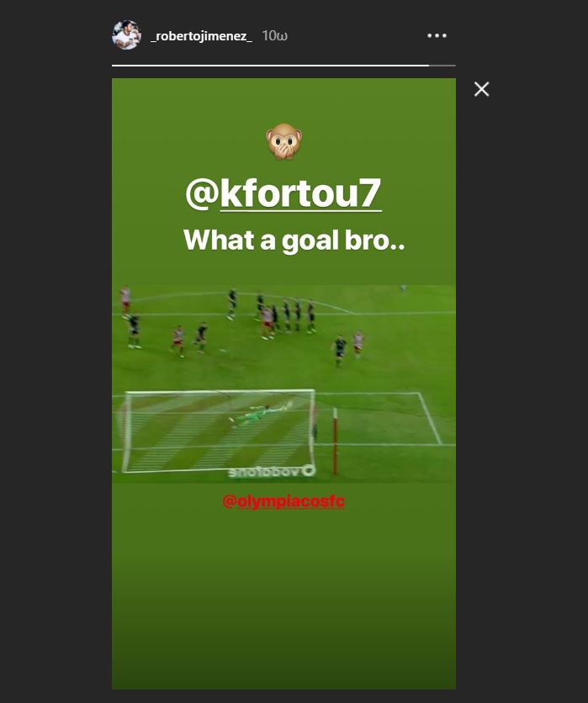Open the three-dots story options menu
The image size is (588, 703).
tap(437, 35)
